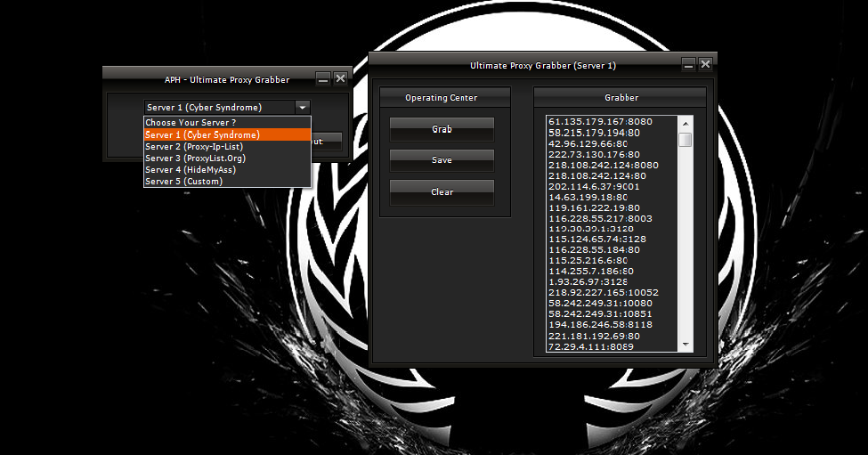Click the 'APH - Ultimate Proxy Grabber' title bar

pyautogui.click(x=227, y=80)
